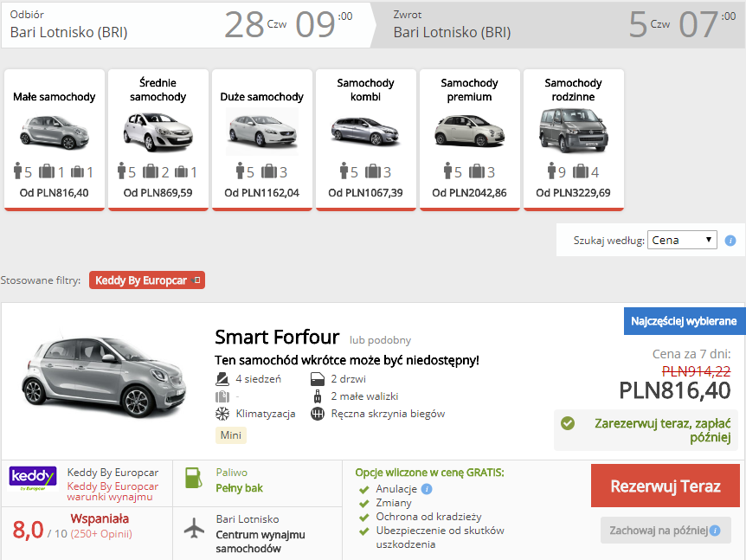Viewport: 746px width, 560px height.
Task: Click the Najczęściej wybierane badge
Action: (x=685, y=321)
